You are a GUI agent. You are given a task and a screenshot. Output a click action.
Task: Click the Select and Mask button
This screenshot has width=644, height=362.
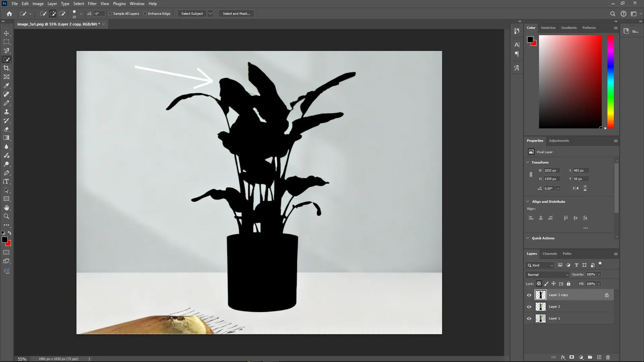pos(236,13)
